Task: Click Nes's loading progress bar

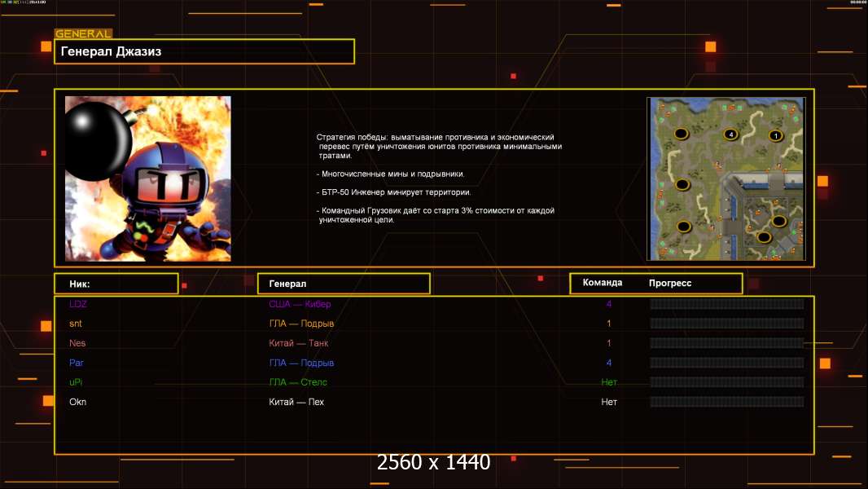Action: tap(727, 343)
